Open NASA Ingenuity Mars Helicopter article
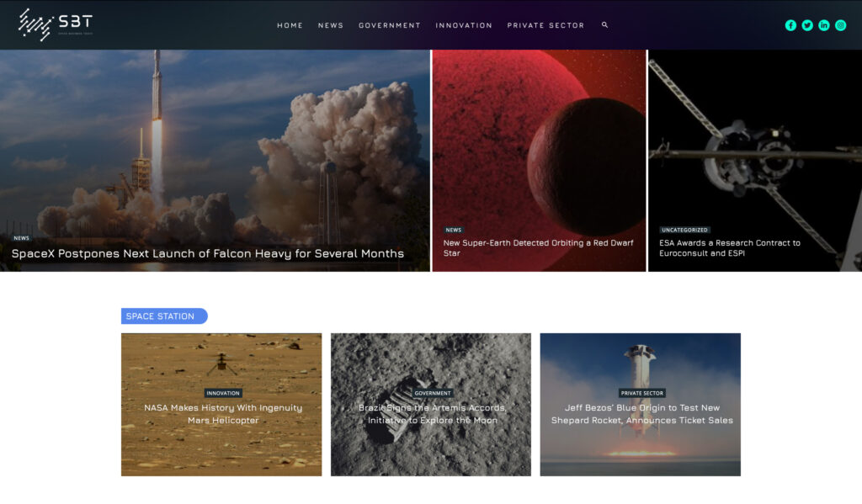 (x=222, y=414)
